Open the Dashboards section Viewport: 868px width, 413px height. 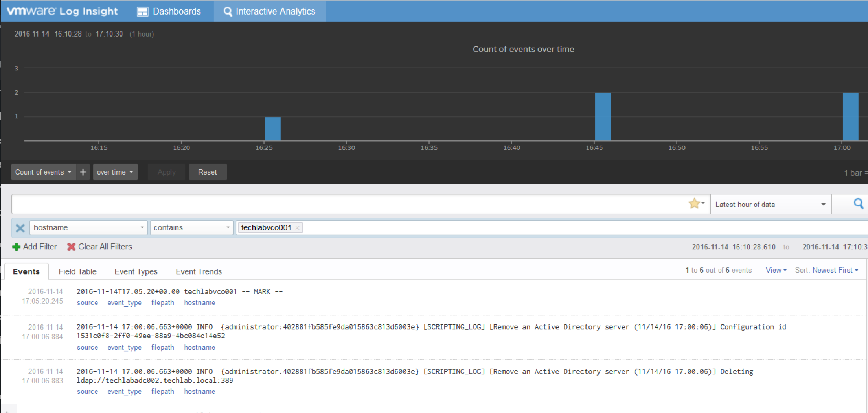coord(169,11)
